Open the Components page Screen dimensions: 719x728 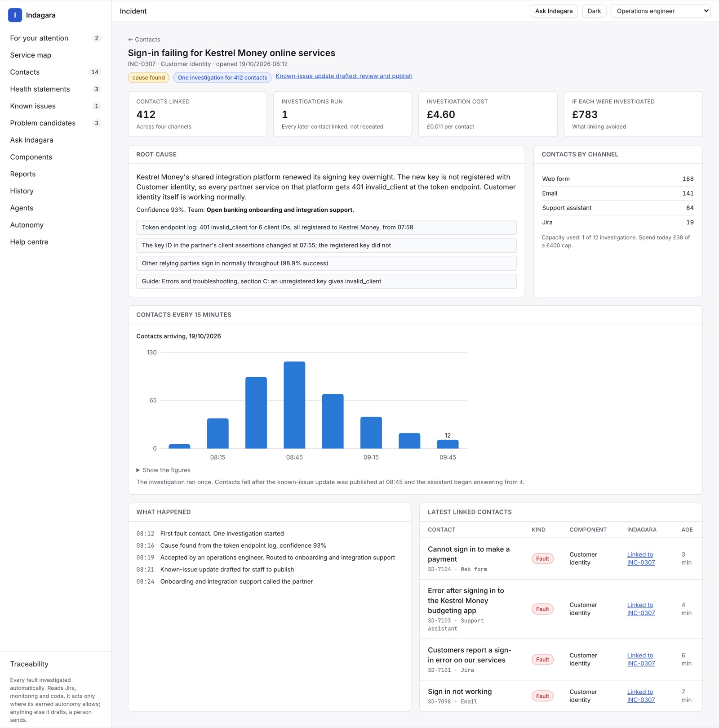[x=56, y=157]
